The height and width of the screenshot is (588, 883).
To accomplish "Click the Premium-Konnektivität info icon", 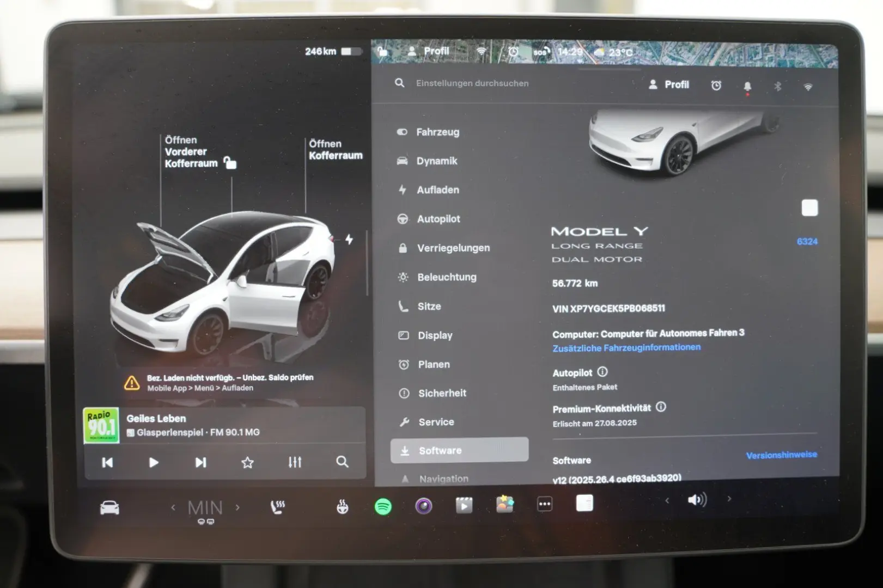I will (x=661, y=407).
